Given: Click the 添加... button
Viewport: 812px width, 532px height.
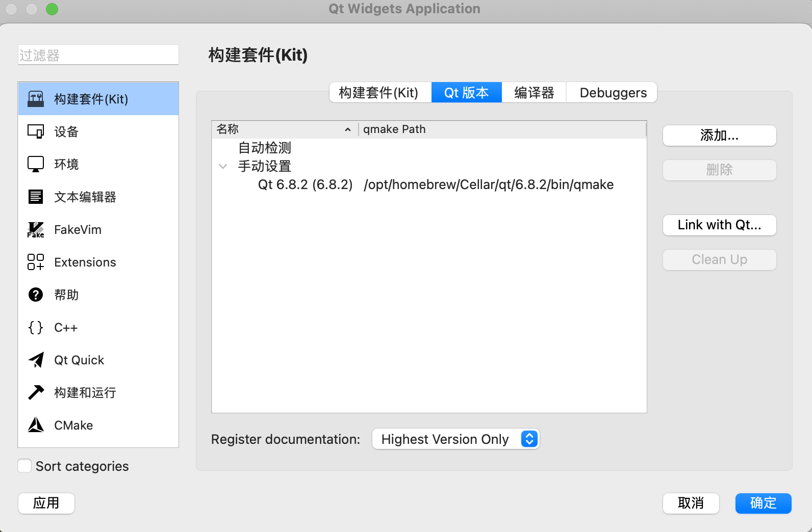Looking at the screenshot, I should pyautogui.click(x=719, y=136).
